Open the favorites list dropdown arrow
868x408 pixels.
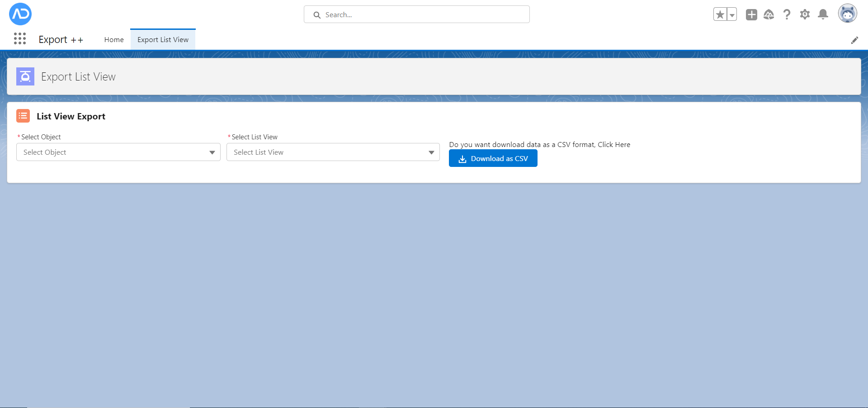(x=732, y=14)
